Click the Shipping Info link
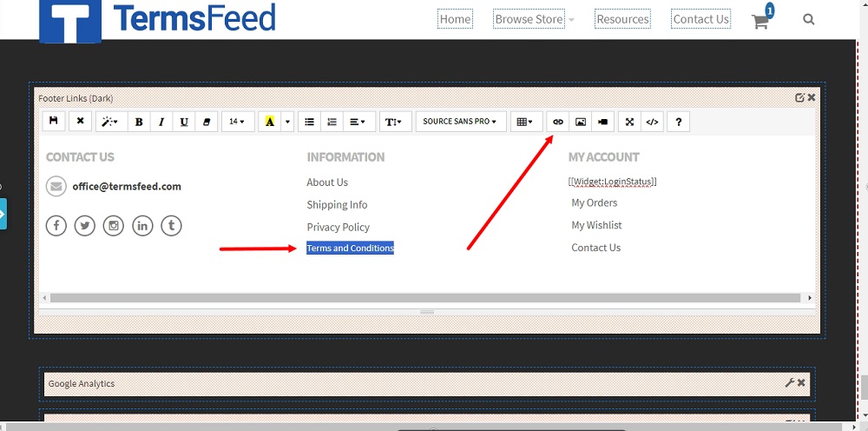 [x=337, y=204]
